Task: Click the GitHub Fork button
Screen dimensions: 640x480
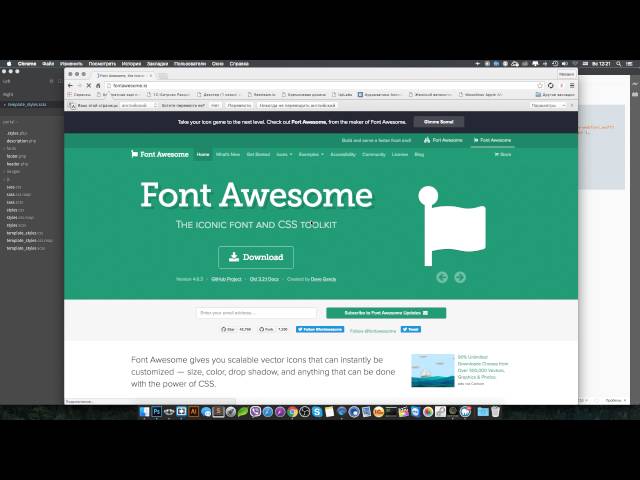Action: pyautogui.click(x=267, y=329)
